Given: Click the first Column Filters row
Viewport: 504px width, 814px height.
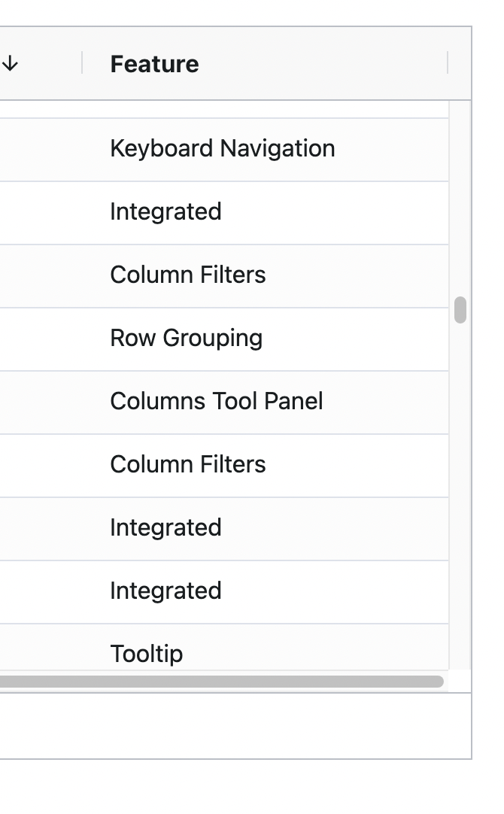Looking at the screenshot, I should [187, 275].
